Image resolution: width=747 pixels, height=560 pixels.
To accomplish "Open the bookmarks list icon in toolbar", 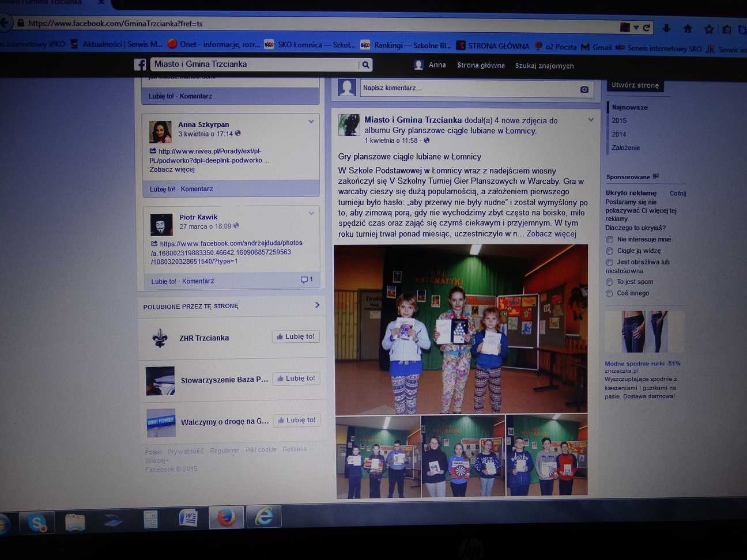I will point(727,29).
